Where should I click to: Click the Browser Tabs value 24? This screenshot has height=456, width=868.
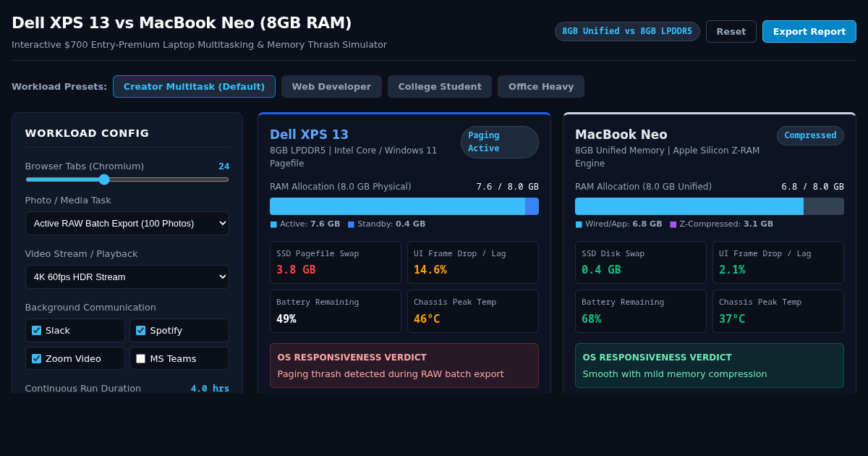click(x=224, y=166)
